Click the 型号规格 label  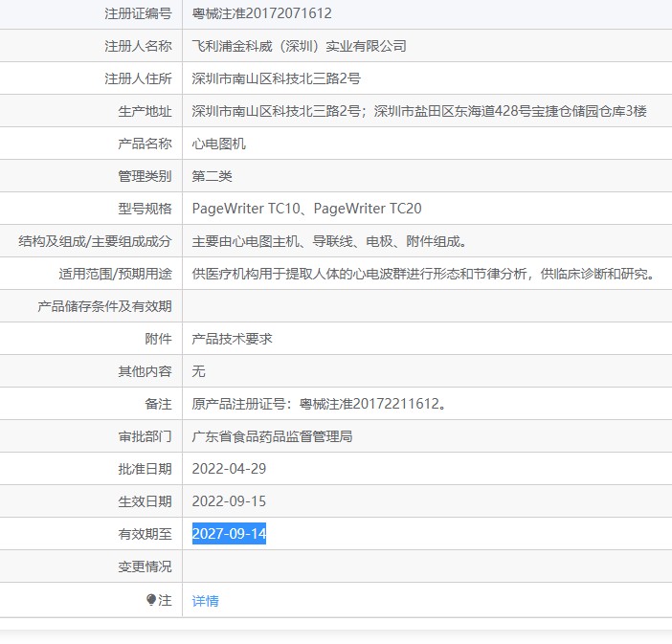coord(145,209)
